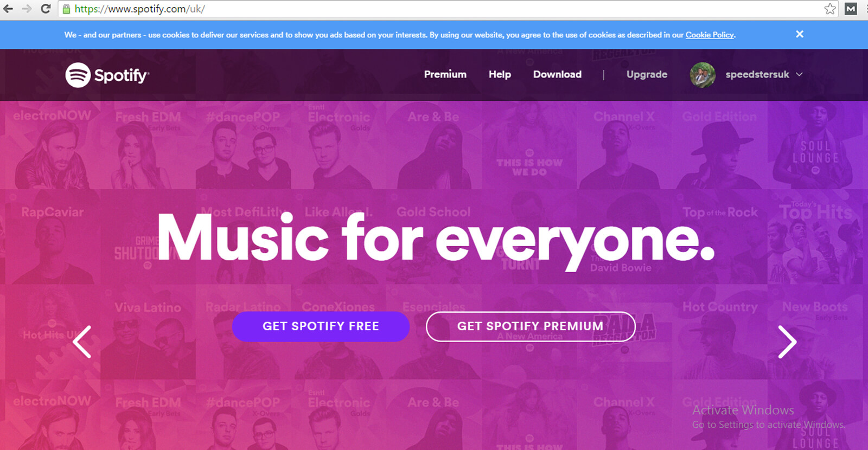
Task: Reload the page with refresh icon
Action: [x=46, y=9]
